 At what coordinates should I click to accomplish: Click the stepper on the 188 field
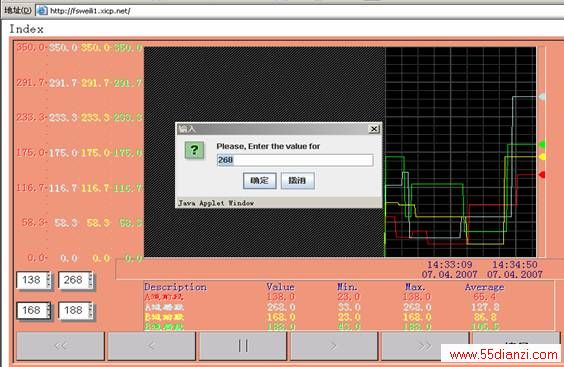[91, 310]
